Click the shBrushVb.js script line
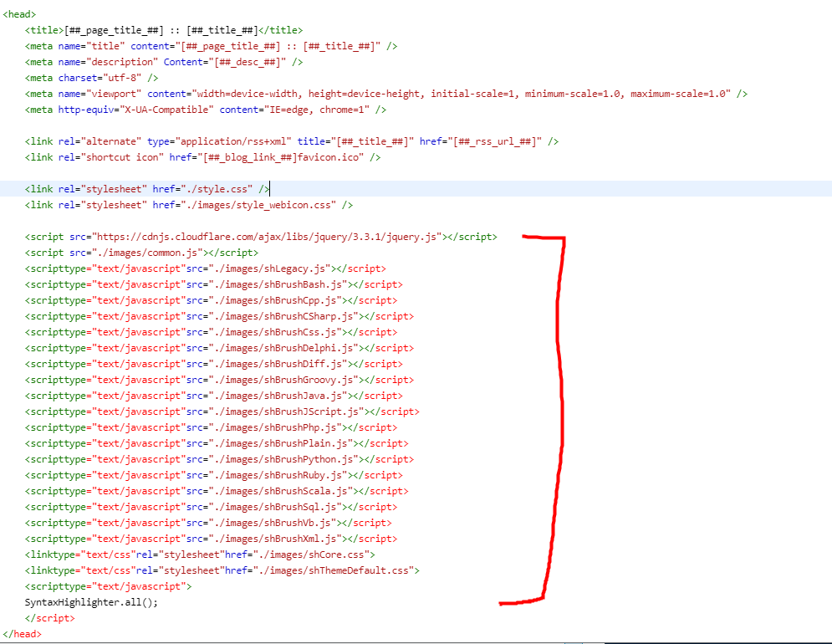Screen dimensions: 832x644 coord(208,524)
